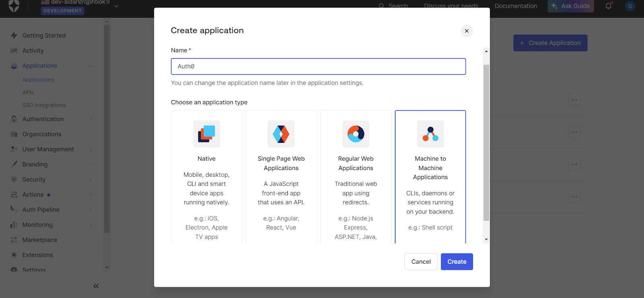Click the Search label in top bar
Image resolution: width=644 pixels, height=298 pixels.
(398, 6)
